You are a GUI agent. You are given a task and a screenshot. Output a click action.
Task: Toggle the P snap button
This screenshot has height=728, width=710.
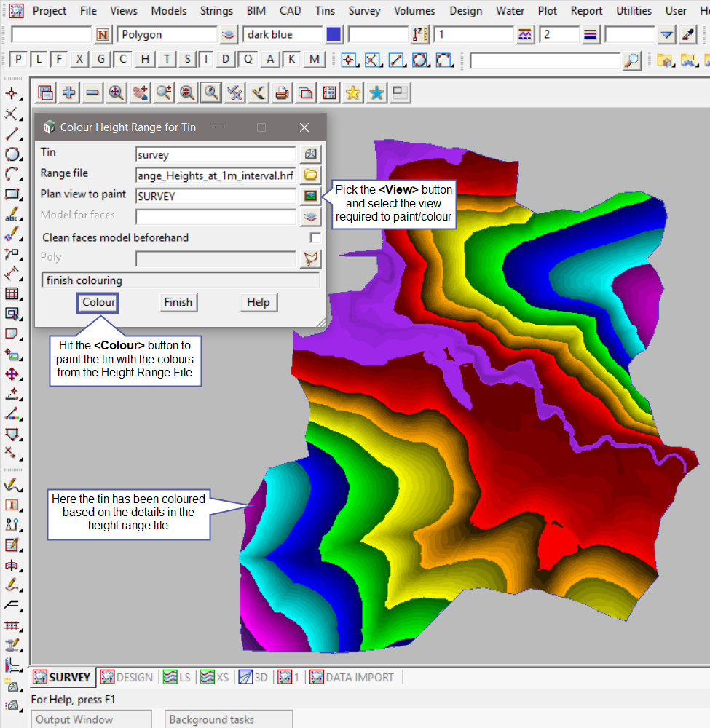click(x=18, y=60)
